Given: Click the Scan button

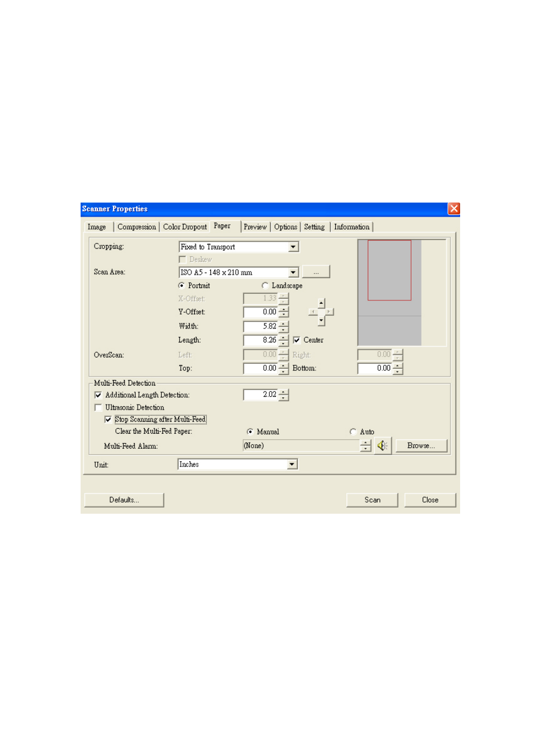Looking at the screenshot, I should click(x=372, y=500).
